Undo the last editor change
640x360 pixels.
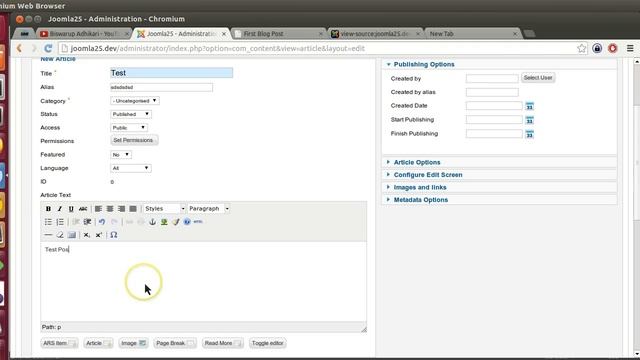[102, 222]
